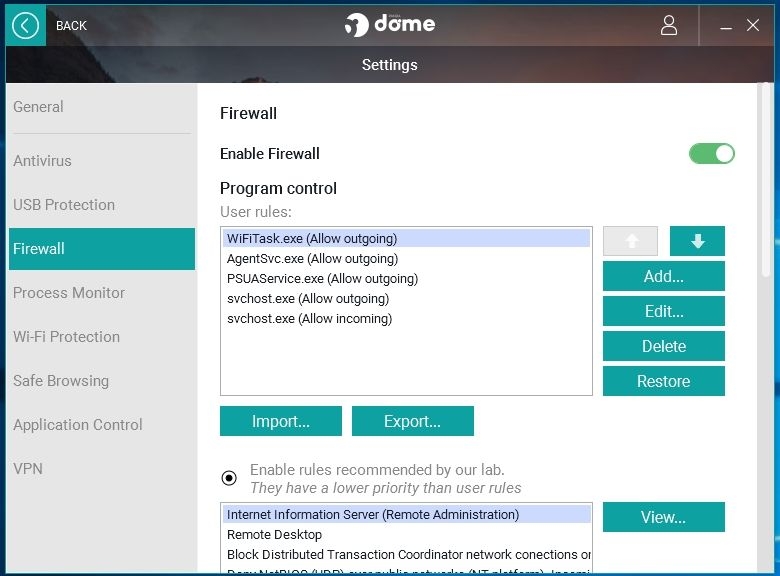Click the Panda Dome logo
Screen dimensions: 780x576
(390, 24)
